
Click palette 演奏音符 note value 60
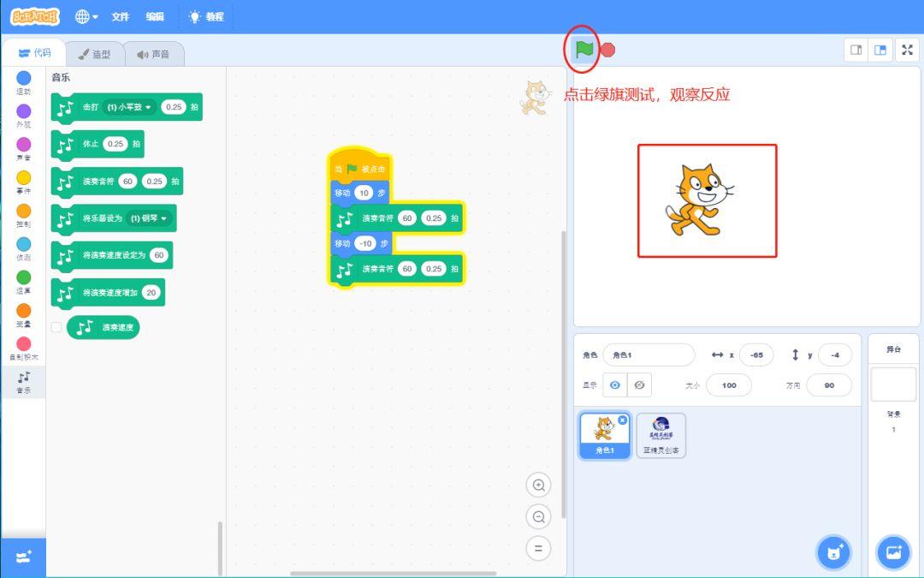click(x=127, y=182)
